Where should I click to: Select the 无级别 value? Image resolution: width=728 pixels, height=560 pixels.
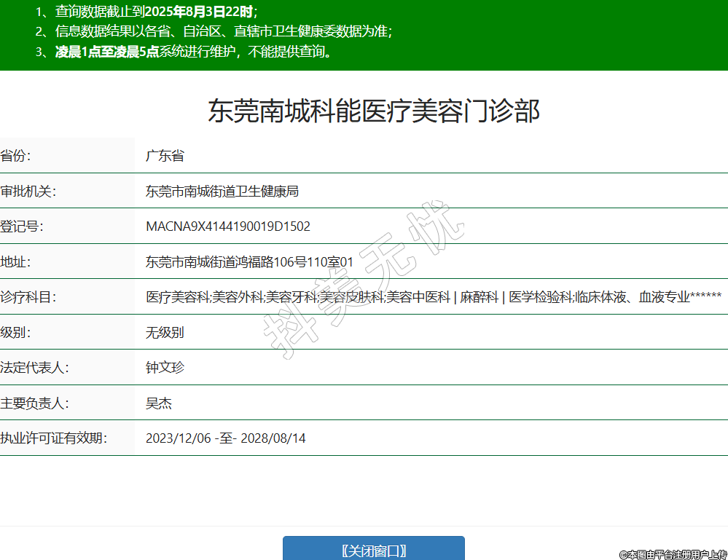(165, 333)
